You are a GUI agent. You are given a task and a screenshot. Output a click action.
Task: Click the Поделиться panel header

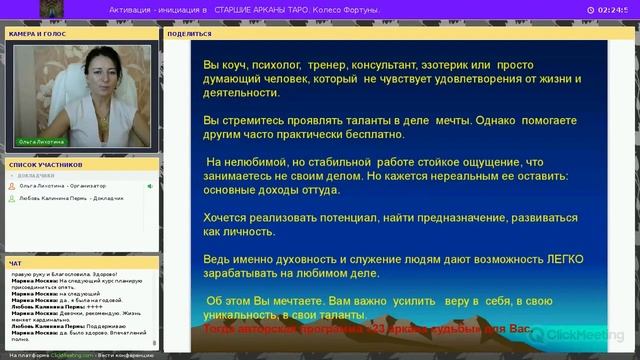pyautogui.click(x=399, y=34)
